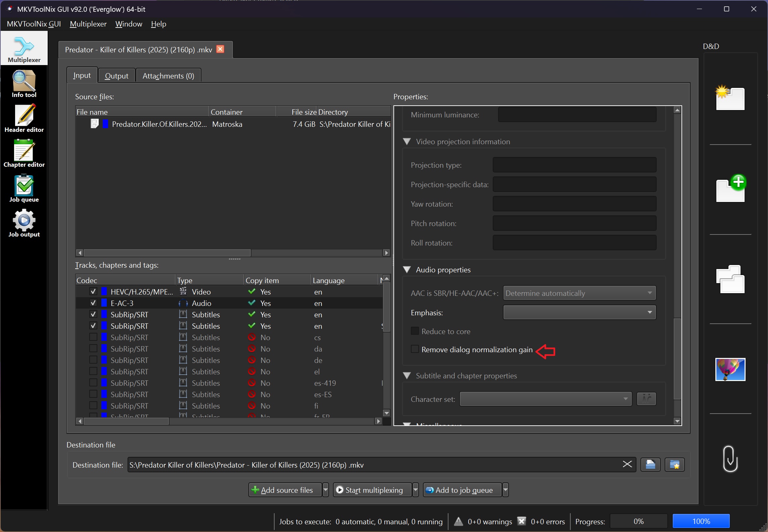
Task: Click the film icon of the Video track
Action: [183, 291]
